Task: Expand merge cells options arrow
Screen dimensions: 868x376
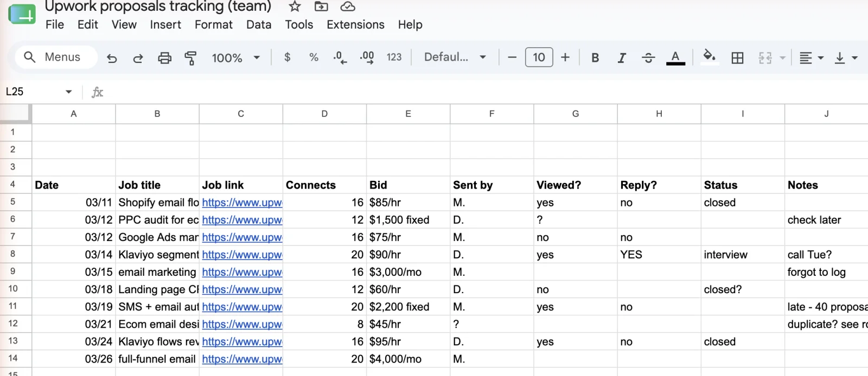Action: click(x=782, y=58)
